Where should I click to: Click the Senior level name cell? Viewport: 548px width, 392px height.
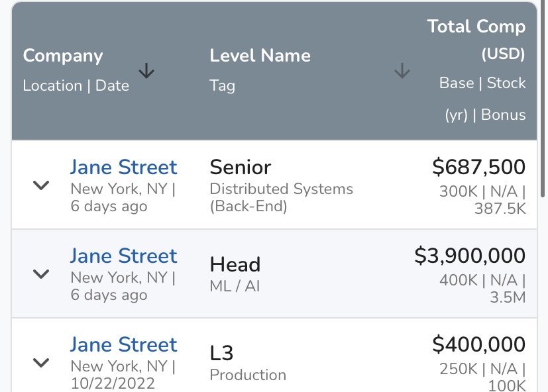pyautogui.click(x=241, y=167)
